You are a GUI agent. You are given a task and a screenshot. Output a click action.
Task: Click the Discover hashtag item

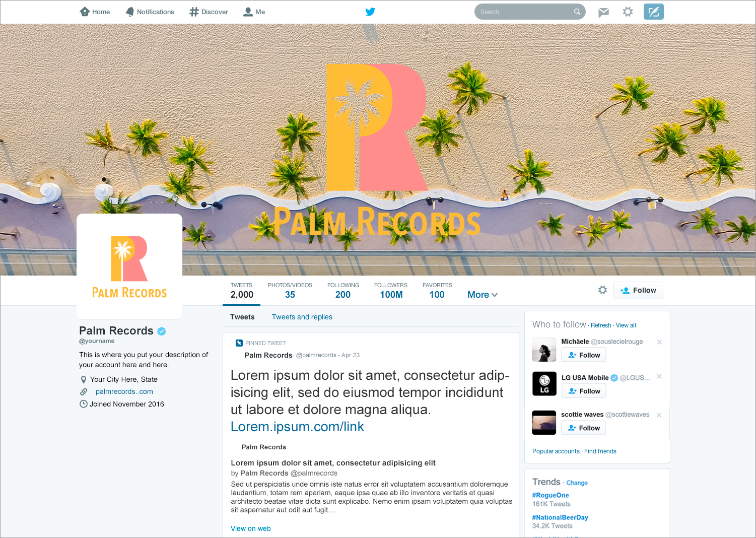pos(209,12)
